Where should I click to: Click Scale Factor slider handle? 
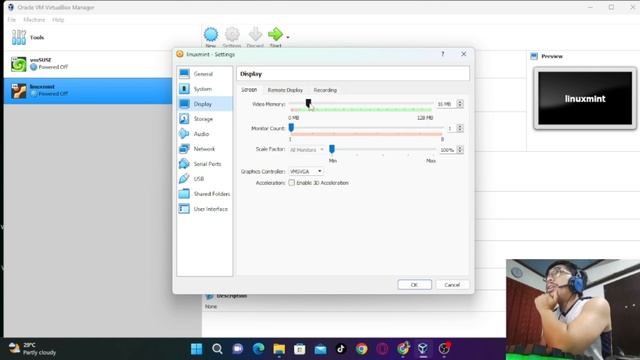click(332, 149)
